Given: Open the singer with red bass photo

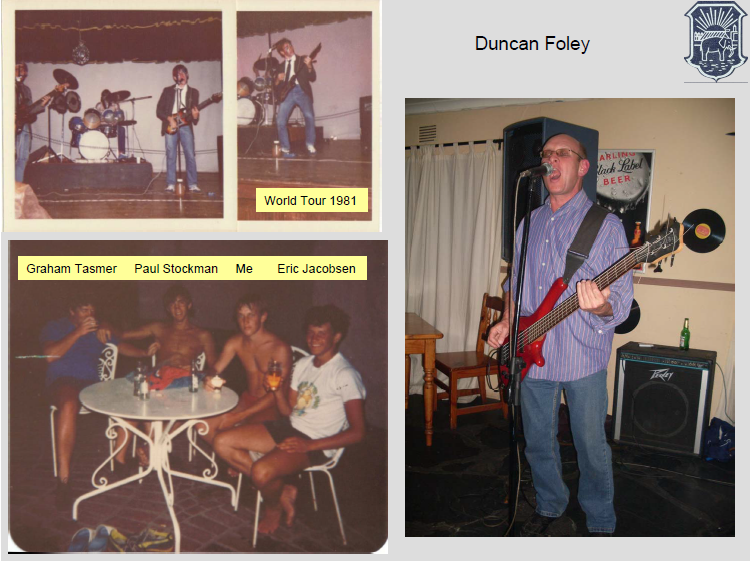Looking at the screenshot, I should click(x=570, y=317).
